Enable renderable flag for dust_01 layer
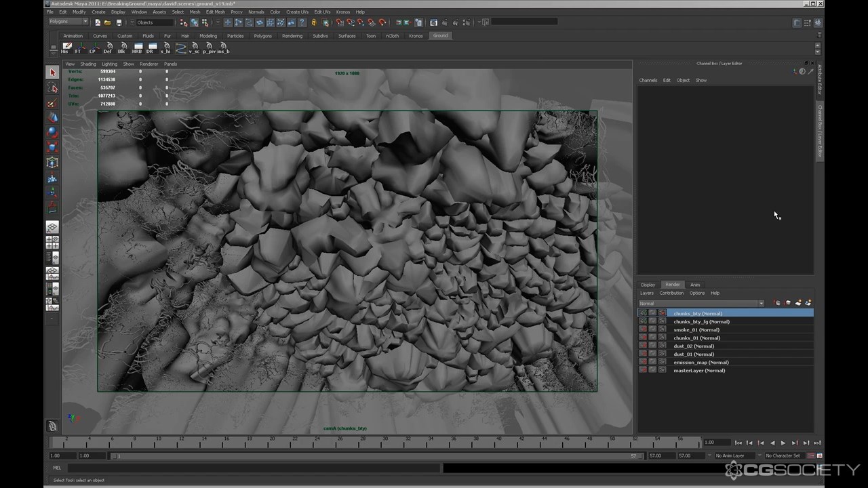Image resolution: width=868 pixels, height=488 pixels. (x=643, y=354)
